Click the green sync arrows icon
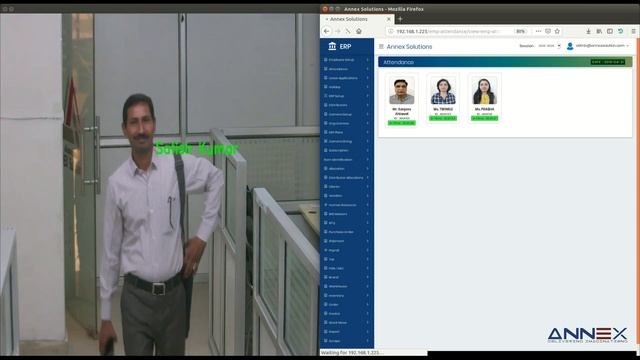This screenshot has height=360, width=640. click(620, 31)
